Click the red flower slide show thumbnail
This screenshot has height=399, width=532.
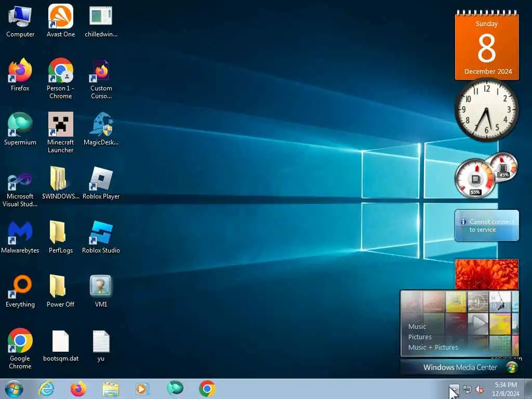486,274
